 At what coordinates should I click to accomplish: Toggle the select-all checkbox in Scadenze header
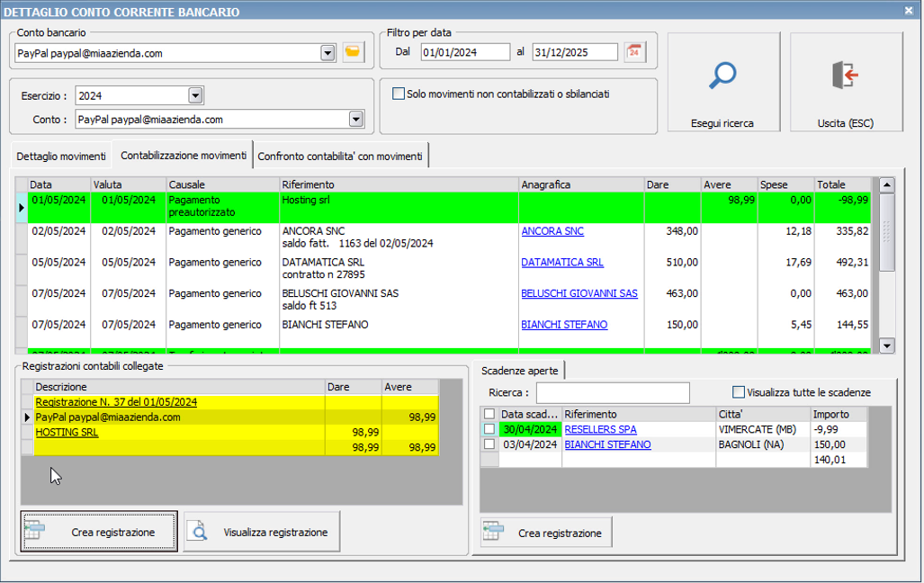click(489, 414)
